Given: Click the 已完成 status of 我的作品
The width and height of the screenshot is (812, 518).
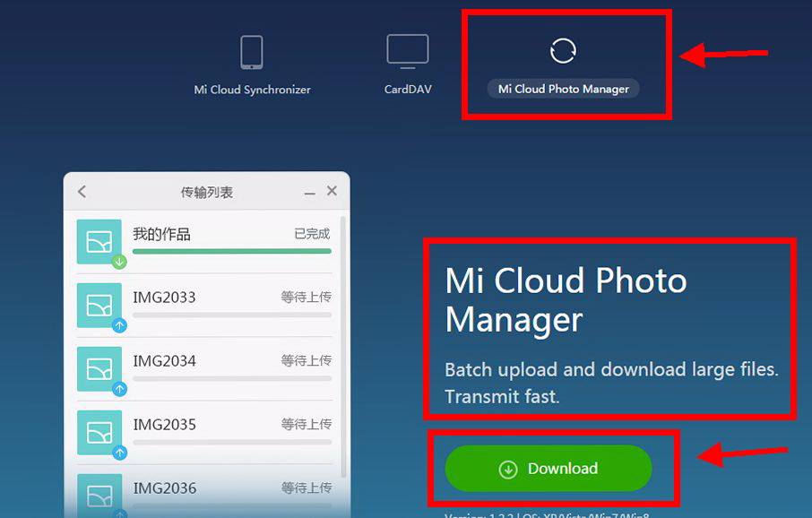Looking at the screenshot, I should [x=312, y=234].
